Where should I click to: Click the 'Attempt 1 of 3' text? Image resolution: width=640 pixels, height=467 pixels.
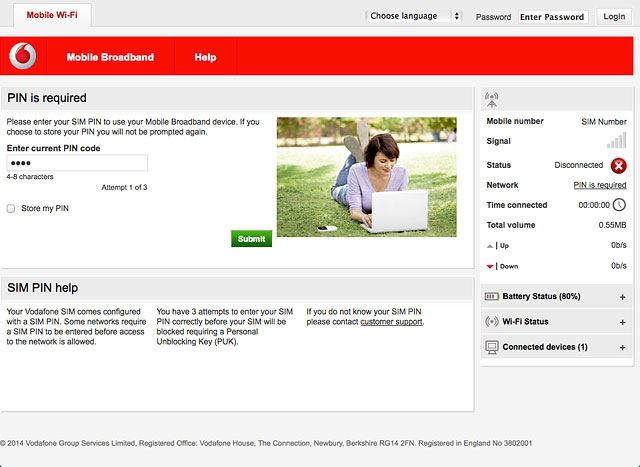point(124,187)
